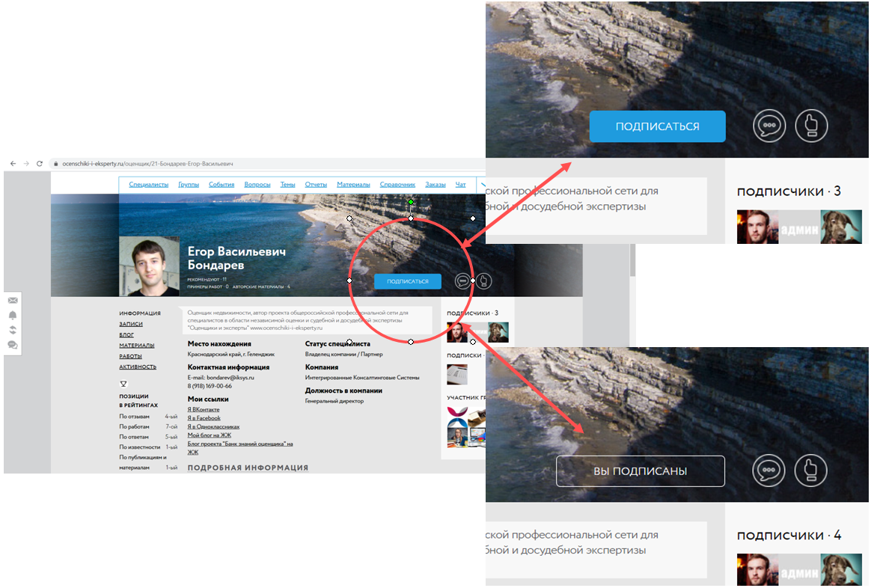Click the circular arrows sidebar icon

tap(13, 330)
